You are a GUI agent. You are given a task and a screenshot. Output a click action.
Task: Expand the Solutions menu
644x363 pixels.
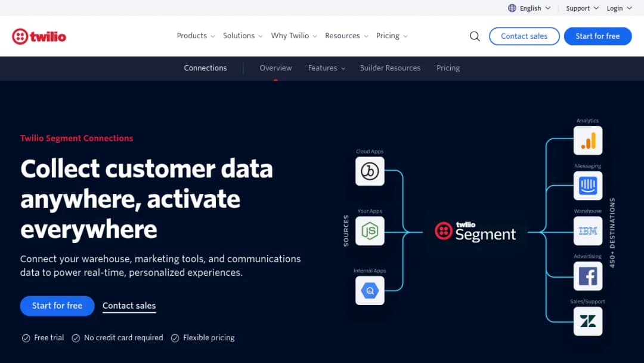pyautogui.click(x=242, y=36)
